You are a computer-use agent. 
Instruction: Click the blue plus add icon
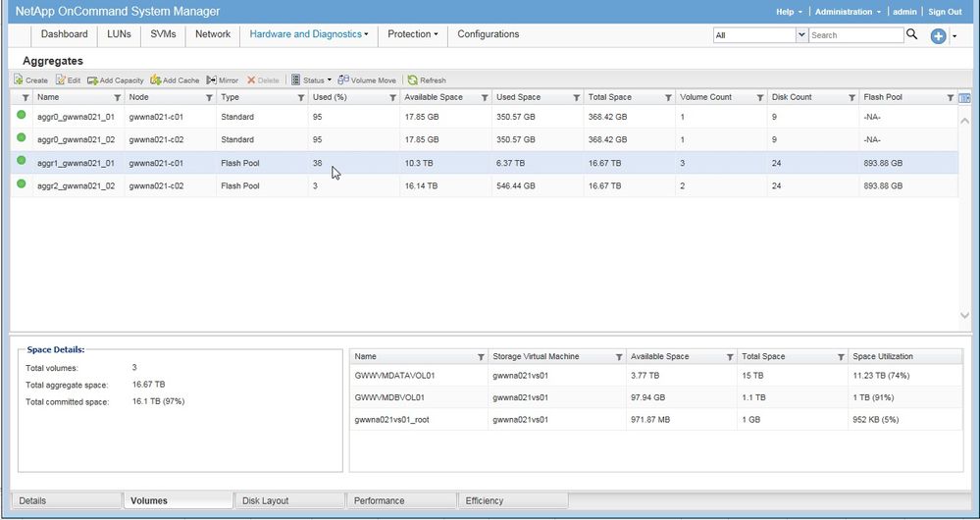[x=938, y=36]
